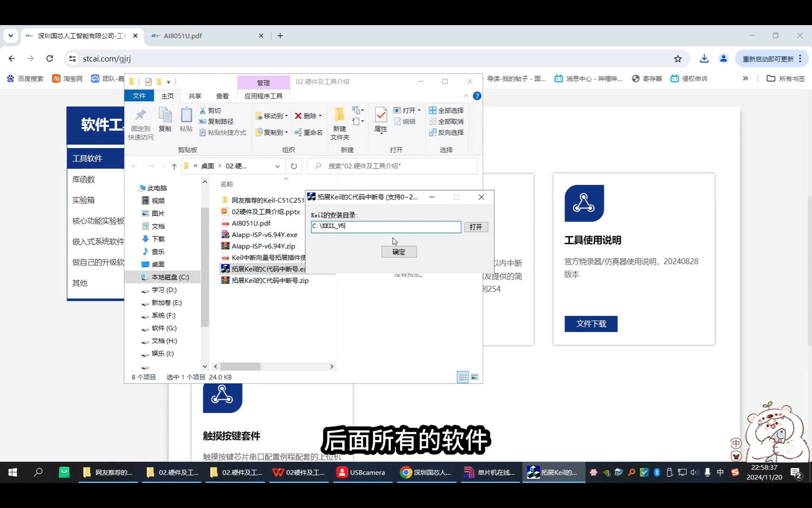Image resolution: width=812 pixels, height=508 pixels.
Task: Click the Explorer search box
Action: 393,166
